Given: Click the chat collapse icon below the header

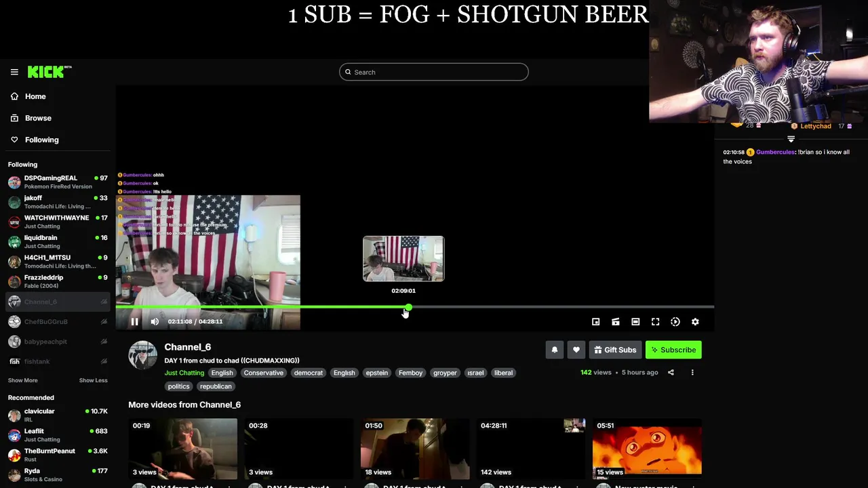Looking at the screenshot, I should point(791,139).
